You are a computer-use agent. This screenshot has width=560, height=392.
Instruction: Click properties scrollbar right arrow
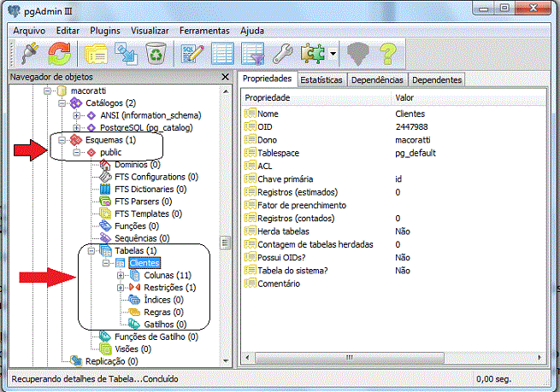pos(539,357)
